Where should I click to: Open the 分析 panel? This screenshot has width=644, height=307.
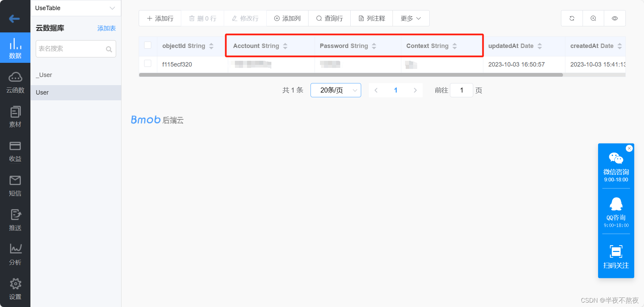[15, 254]
